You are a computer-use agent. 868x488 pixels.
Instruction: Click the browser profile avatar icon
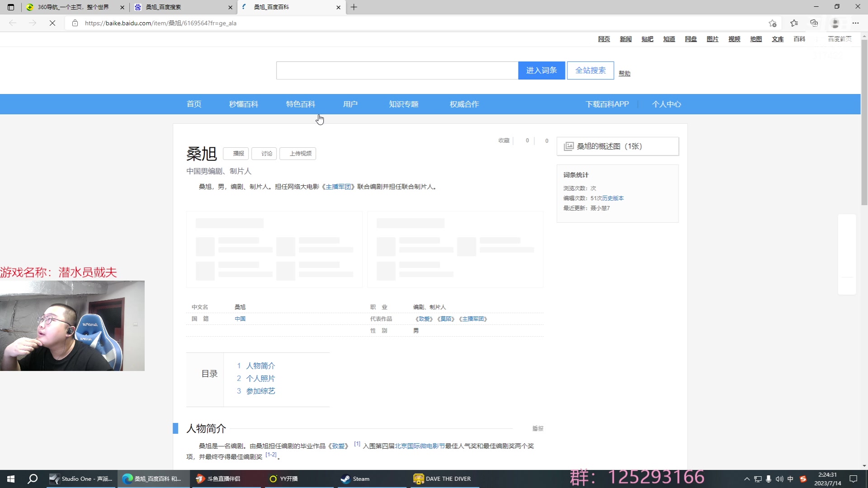(835, 23)
